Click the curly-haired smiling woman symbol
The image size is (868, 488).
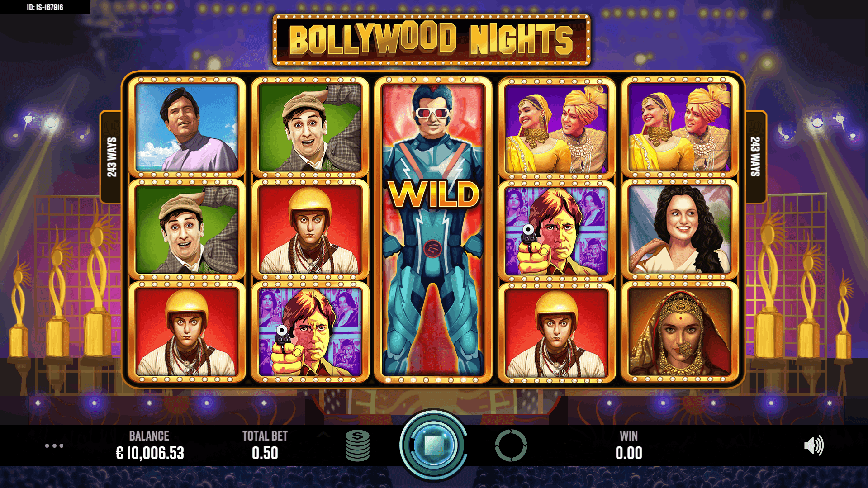click(x=680, y=230)
